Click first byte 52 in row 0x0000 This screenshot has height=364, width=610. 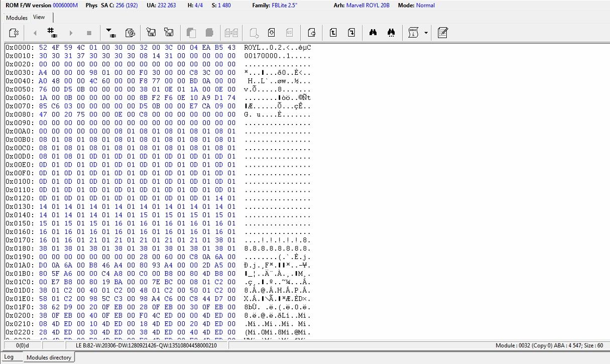43,47
